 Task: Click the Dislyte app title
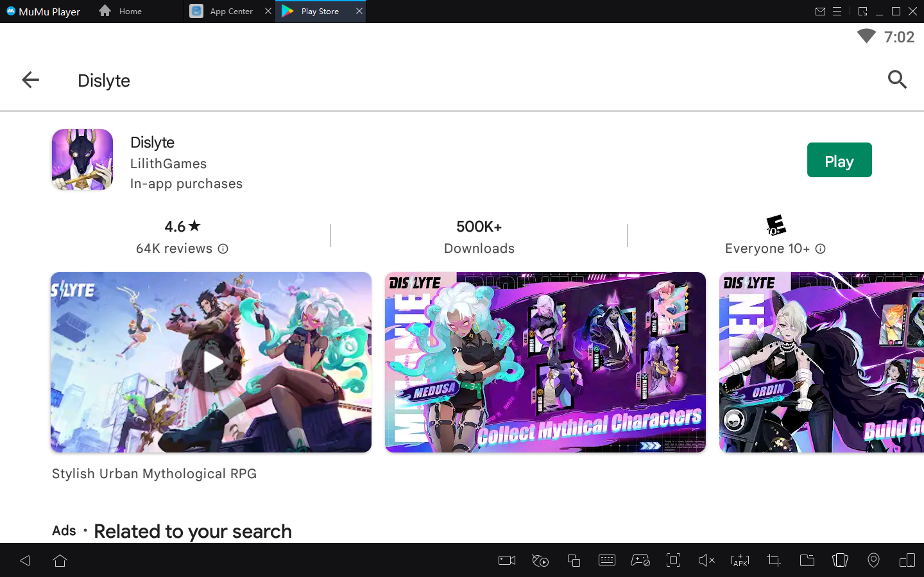pos(152,142)
